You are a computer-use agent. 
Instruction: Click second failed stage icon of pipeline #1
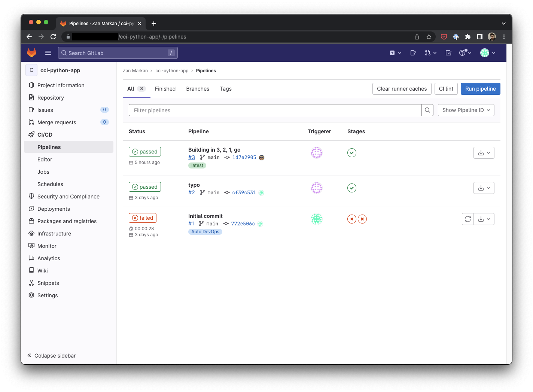coord(362,219)
